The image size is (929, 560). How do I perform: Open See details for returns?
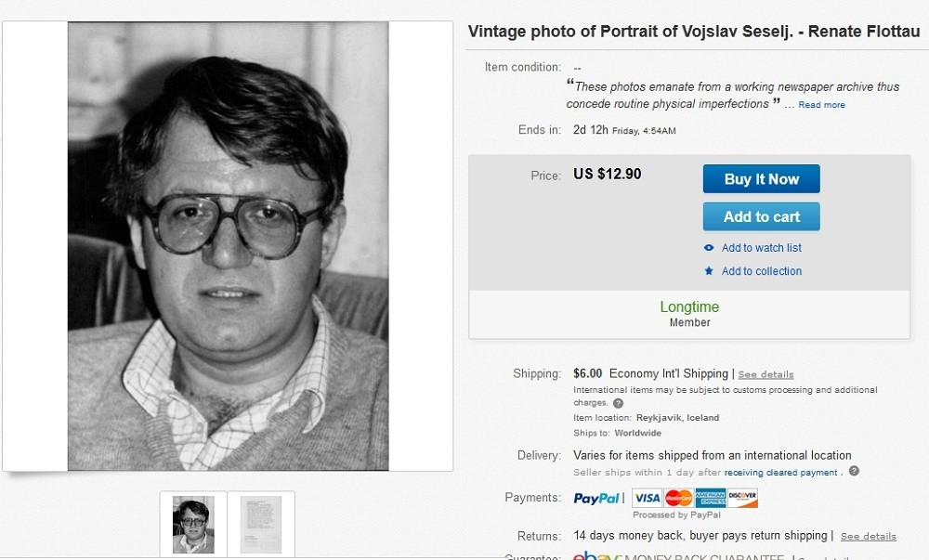click(868, 536)
